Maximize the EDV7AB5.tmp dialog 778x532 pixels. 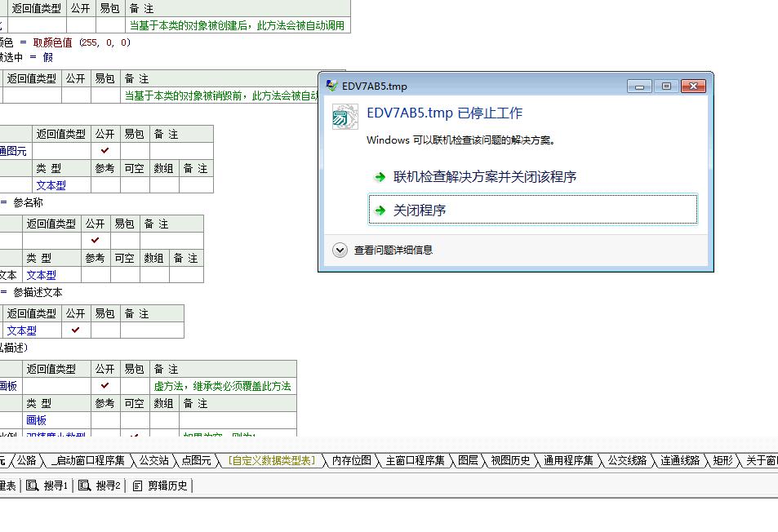click(x=666, y=86)
